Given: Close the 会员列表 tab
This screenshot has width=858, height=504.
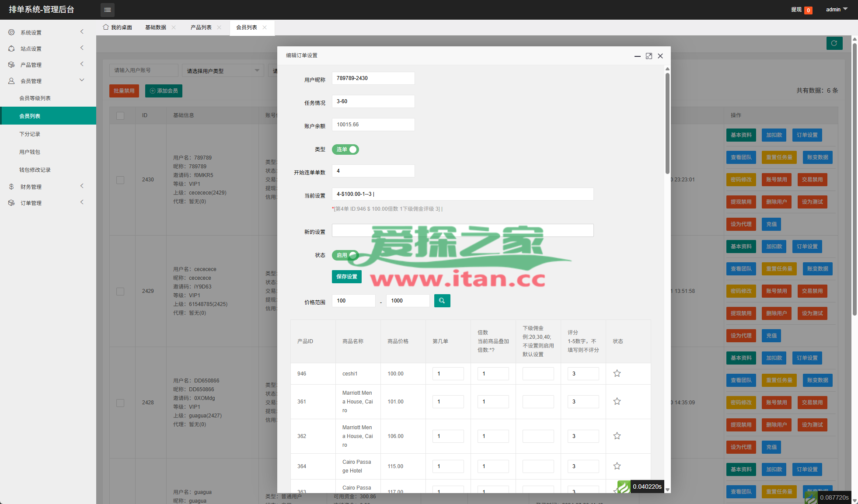Looking at the screenshot, I should (x=265, y=27).
